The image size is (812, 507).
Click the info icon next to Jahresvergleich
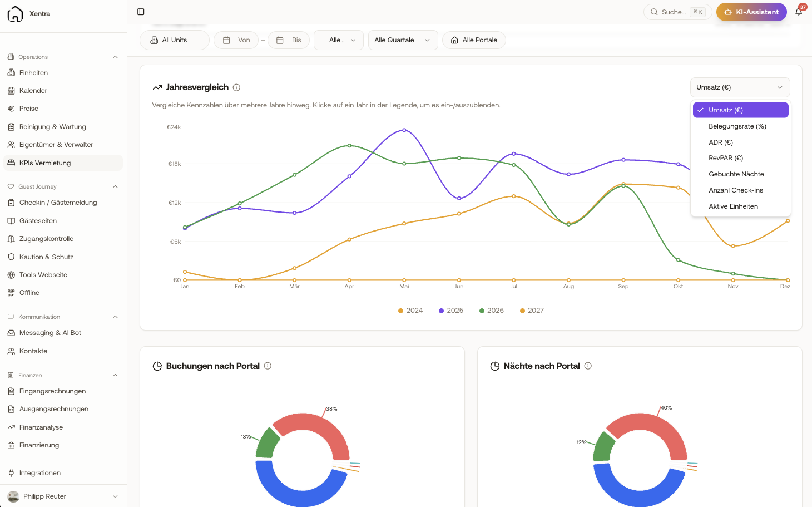point(236,87)
